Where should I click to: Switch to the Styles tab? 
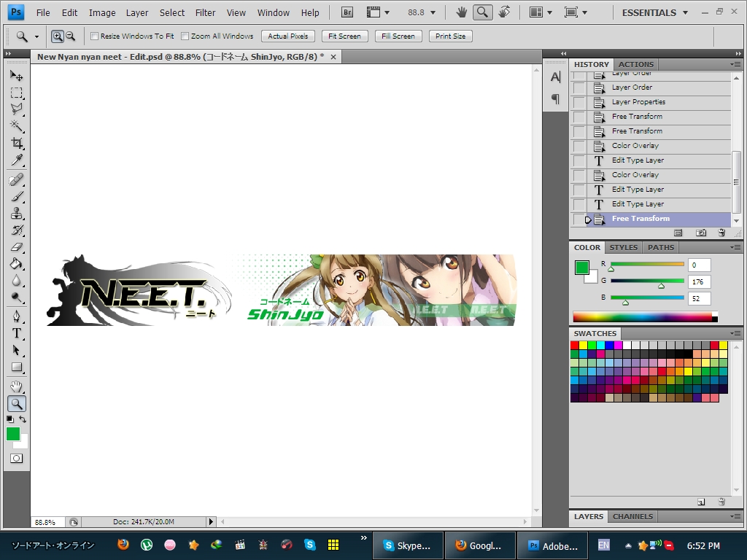tap(623, 248)
